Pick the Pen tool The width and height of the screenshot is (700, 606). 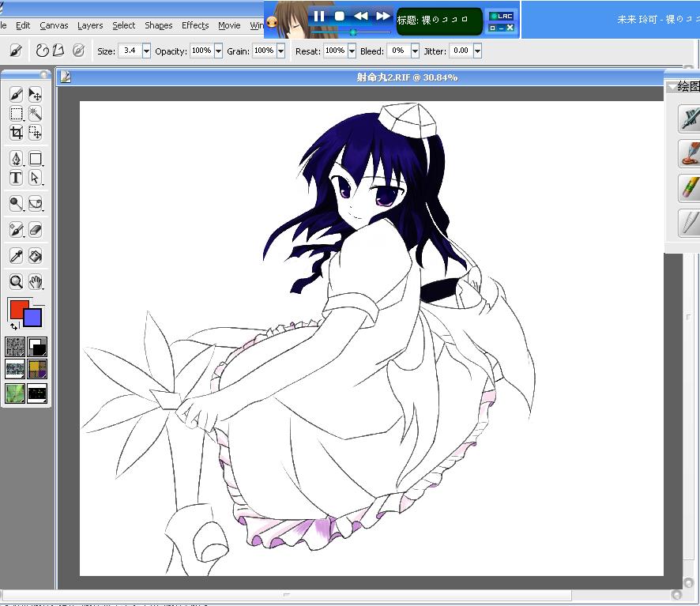(x=16, y=159)
